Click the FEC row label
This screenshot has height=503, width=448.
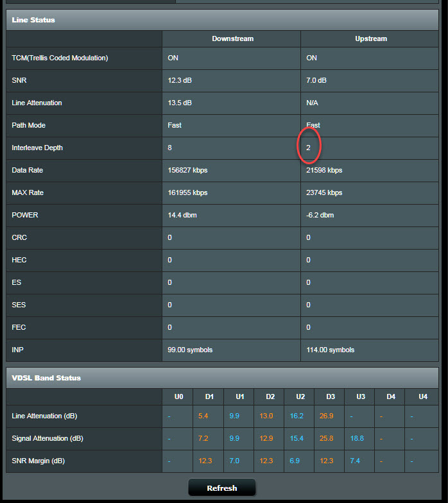pos(19,327)
